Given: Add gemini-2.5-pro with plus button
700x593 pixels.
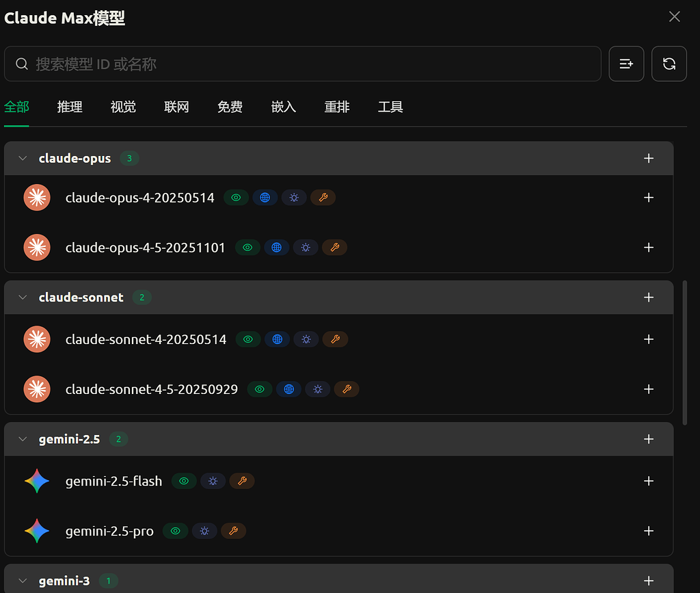Looking at the screenshot, I should point(649,531).
